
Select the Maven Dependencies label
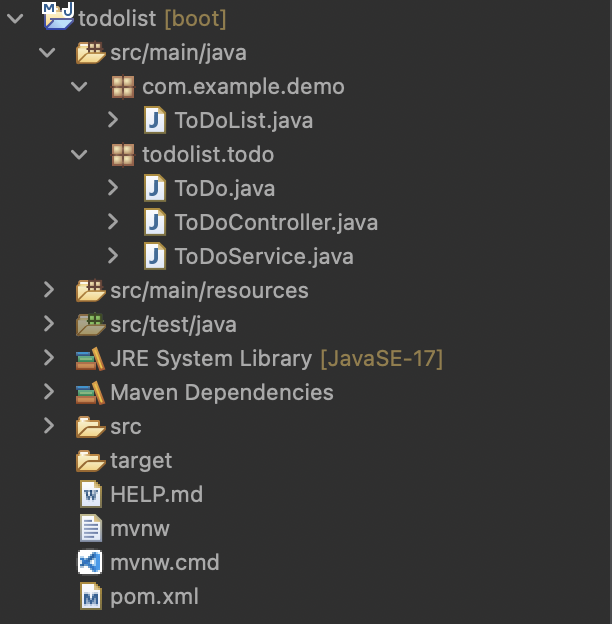click(x=222, y=393)
